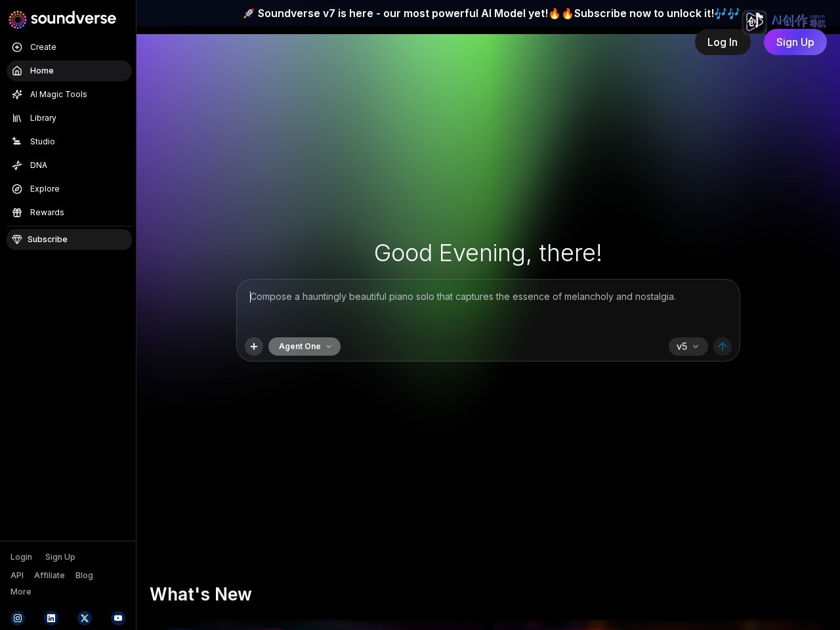Screen dimensions: 840x630
Task: Click the Subscribe button in sidebar
Action: pos(69,240)
